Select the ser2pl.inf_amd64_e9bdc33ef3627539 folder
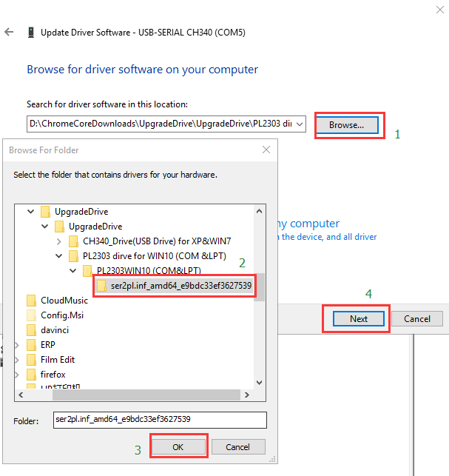 pyautogui.click(x=181, y=286)
